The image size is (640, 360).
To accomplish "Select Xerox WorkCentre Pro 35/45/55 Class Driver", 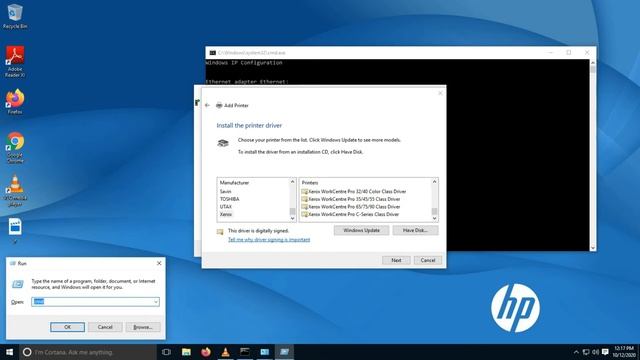I will pos(351,199).
